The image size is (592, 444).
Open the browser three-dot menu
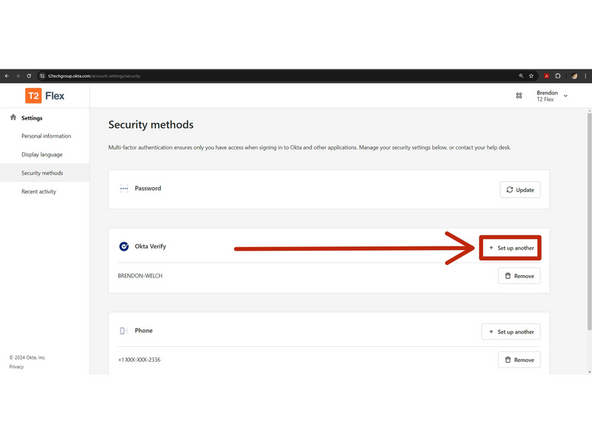[586, 76]
